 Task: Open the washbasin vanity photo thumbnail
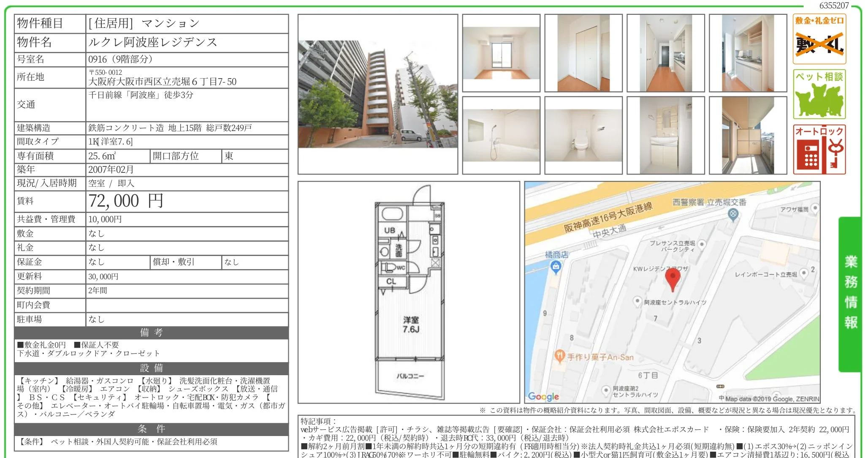[665, 135]
